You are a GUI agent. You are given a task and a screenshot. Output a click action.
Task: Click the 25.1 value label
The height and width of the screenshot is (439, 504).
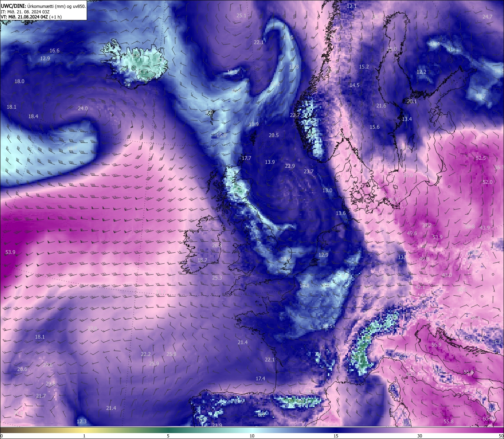point(241,16)
